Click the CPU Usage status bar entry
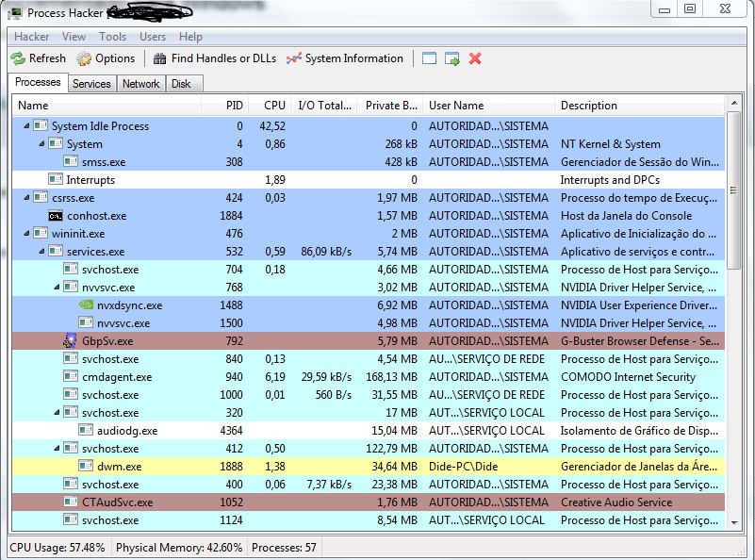This screenshot has width=755, height=560. [57, 548]
